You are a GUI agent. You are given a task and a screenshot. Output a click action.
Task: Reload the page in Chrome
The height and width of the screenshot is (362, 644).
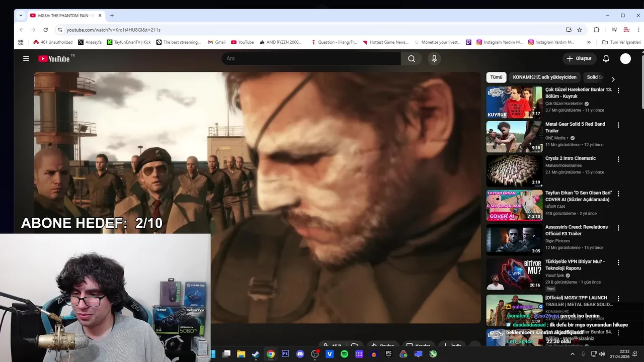45,30
